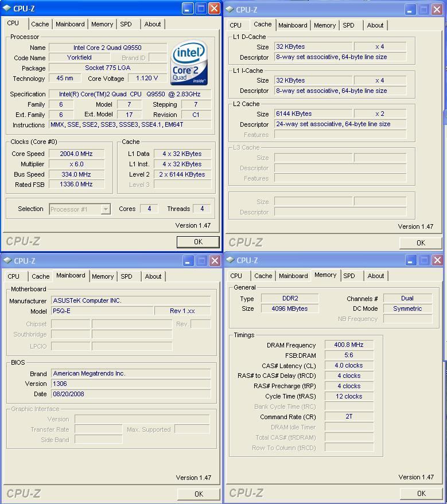Click the Core Speed value 2004.0 MHz
The width and height of the screenshot is (447, 504).
(76, 154)
